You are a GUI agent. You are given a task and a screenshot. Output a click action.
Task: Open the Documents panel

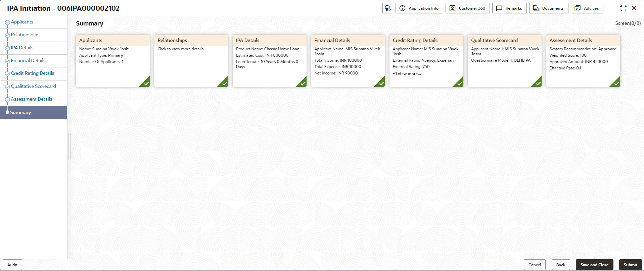[x=549, y=8]
